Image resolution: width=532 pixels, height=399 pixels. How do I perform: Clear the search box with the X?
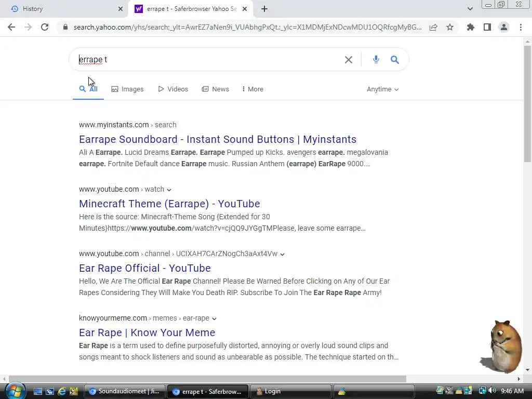(x=349, y=60)
